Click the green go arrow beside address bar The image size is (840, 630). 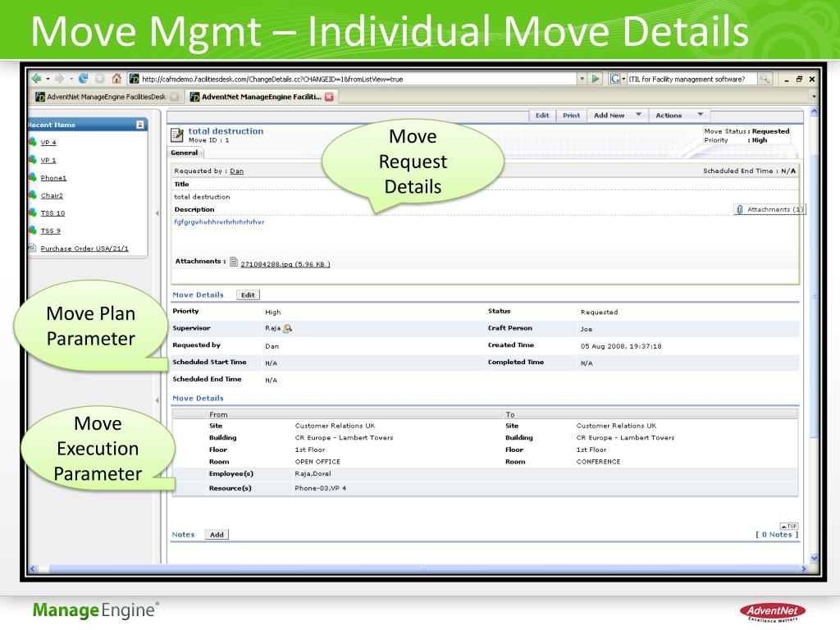(x=596, y=79)
